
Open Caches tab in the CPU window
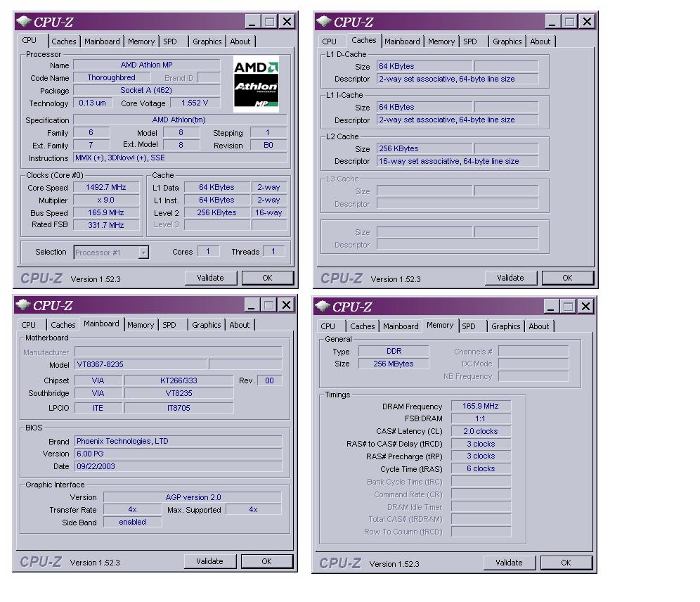point(64,41)
